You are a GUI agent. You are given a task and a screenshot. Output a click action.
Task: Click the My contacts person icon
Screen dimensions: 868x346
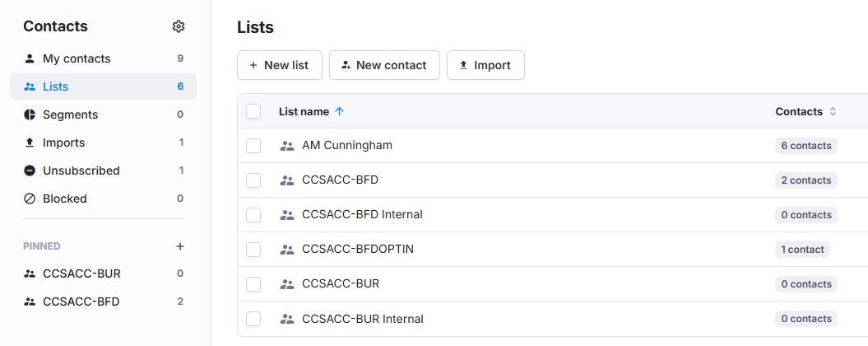[30, 58]
